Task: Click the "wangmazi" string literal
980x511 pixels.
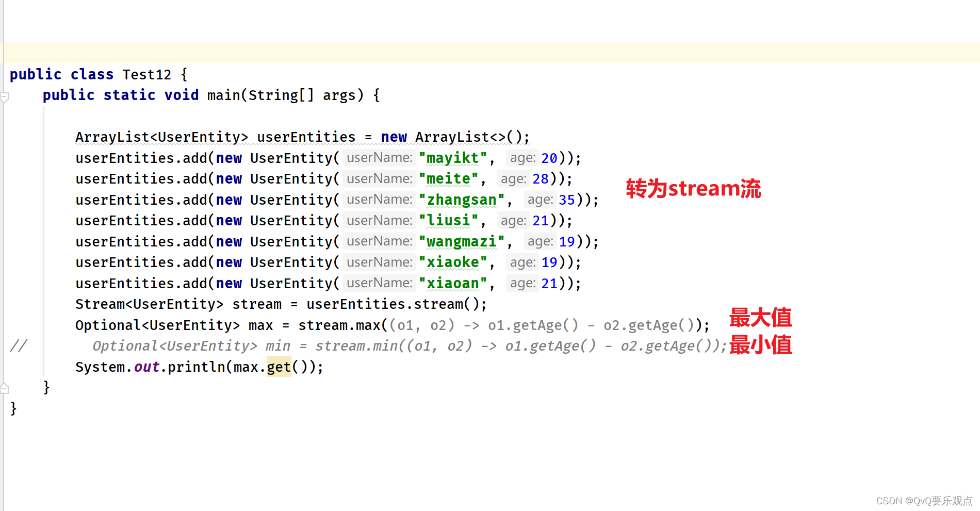Action: click(461, 242)
